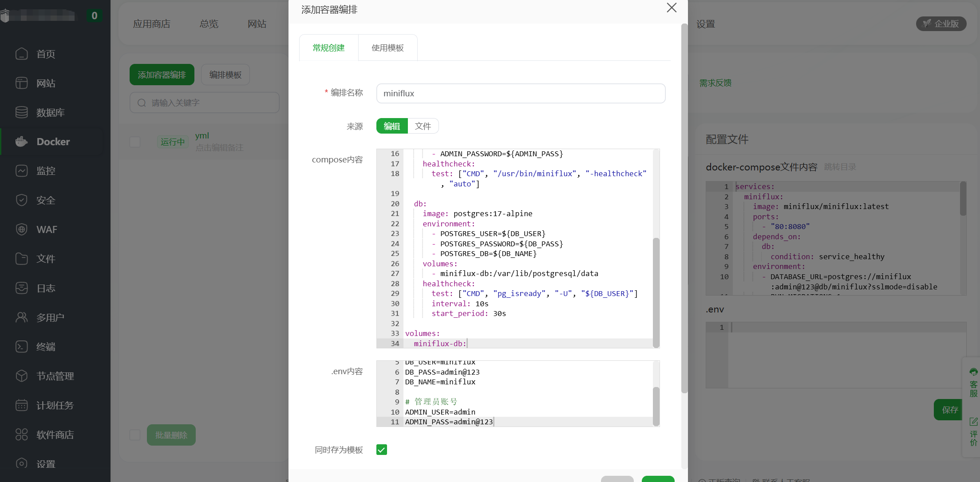Check the select-all box beside 批量删除
This screenshot has height=482, width=980.
[135, 435]
